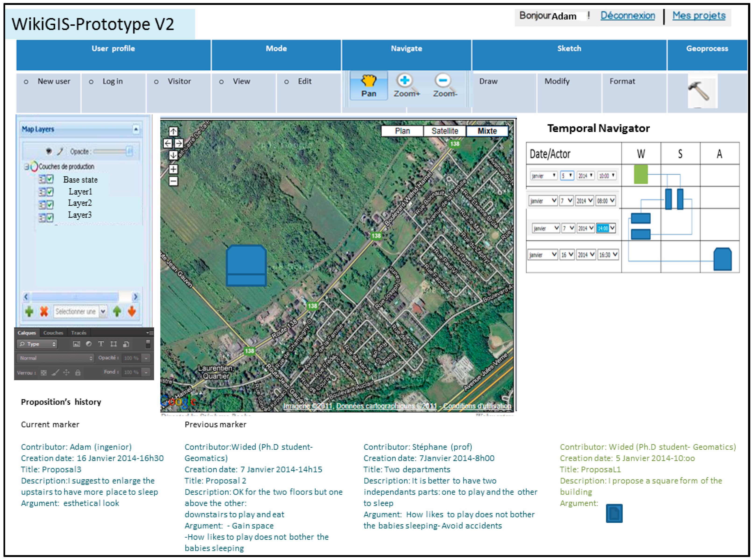Switch to the Couches tab
Viewport: 754px width, 560px height.
pos(53,333)
